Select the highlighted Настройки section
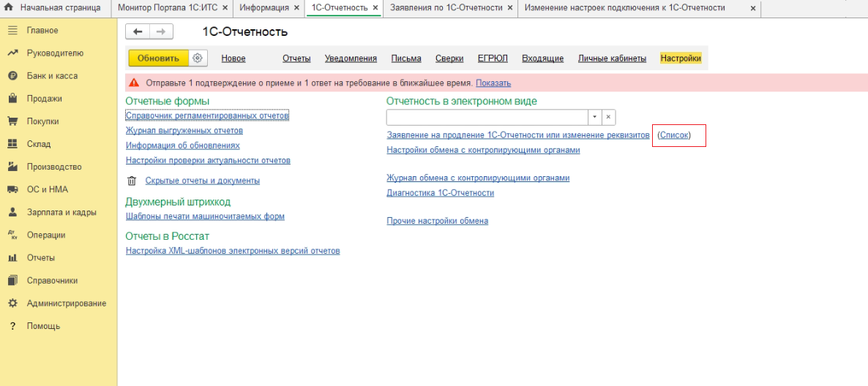This screenshot has width=868, height=386. tap(681, 58)
